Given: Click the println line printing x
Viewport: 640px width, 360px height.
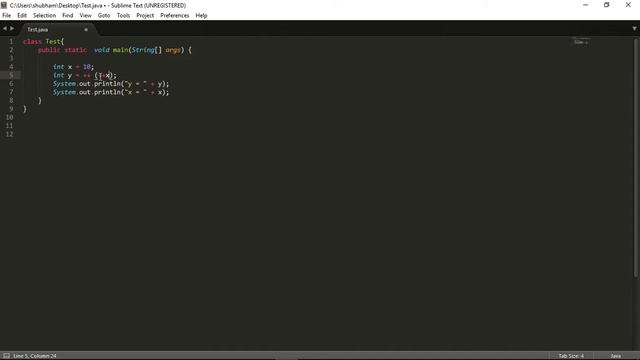Looking at the screenshot, I should click(111, 92).
